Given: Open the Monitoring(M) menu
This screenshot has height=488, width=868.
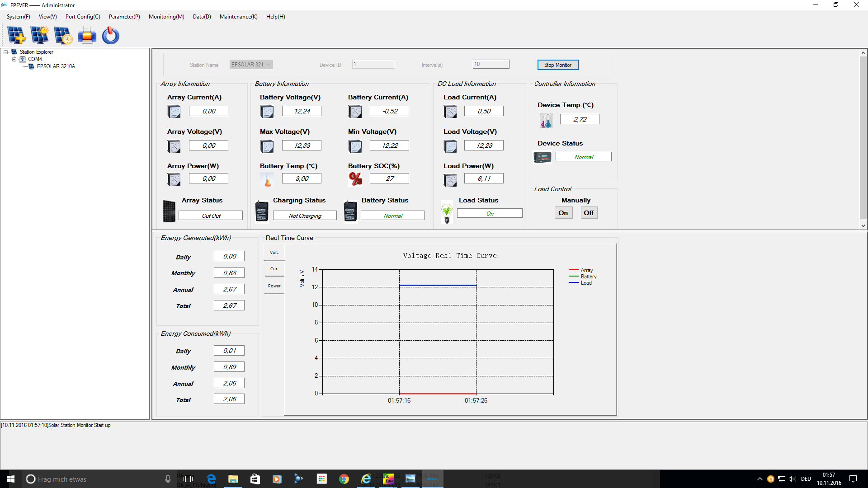Looking at the screenshot, I should (166, 17).
